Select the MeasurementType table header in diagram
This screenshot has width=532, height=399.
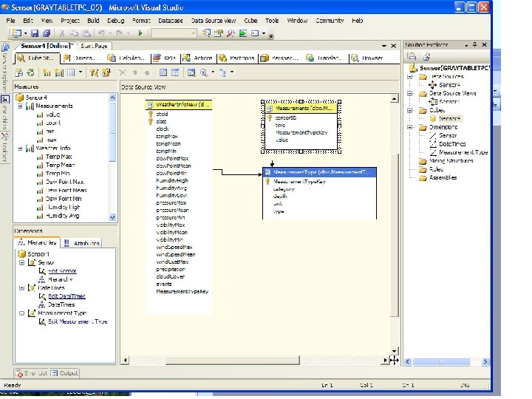tap(319, 172)
